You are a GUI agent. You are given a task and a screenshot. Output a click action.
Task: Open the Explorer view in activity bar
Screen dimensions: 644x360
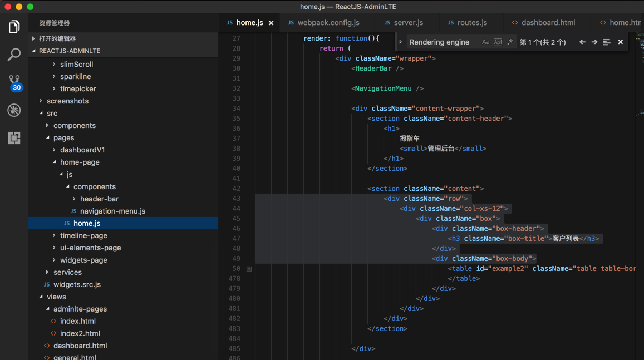14,27
